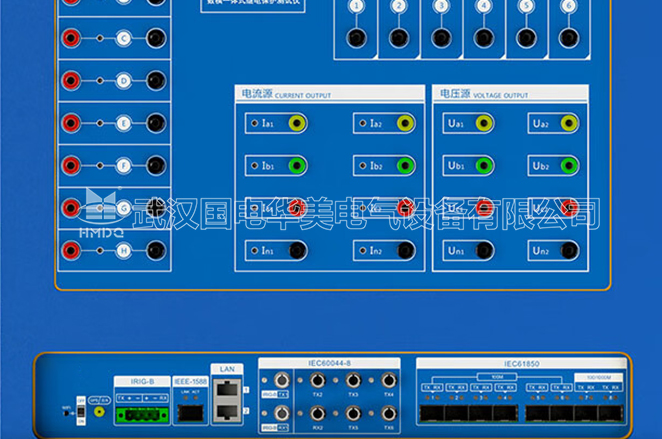Flip the WiFi OFF/ON slide switch
The width and height of the screenshot is (662, 439).
point(81,411)
